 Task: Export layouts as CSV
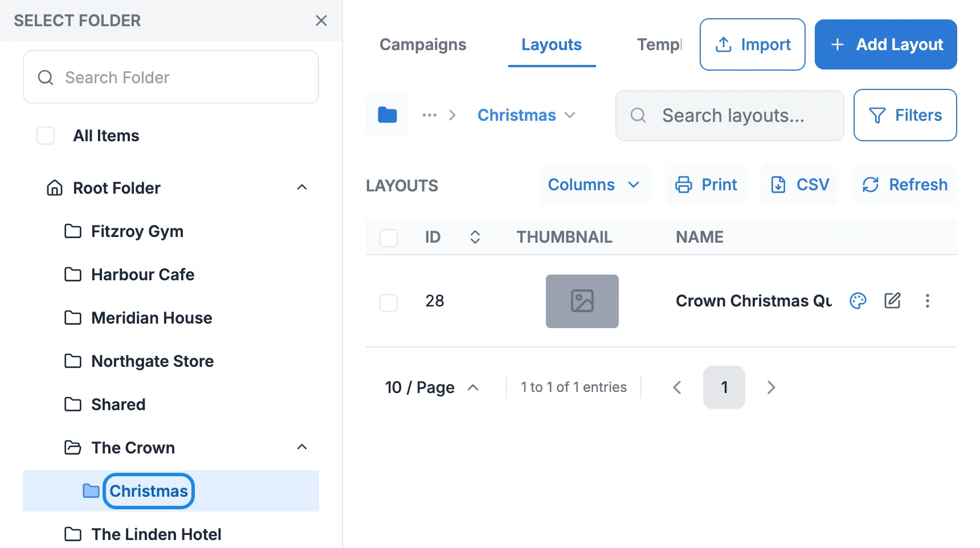800,185
